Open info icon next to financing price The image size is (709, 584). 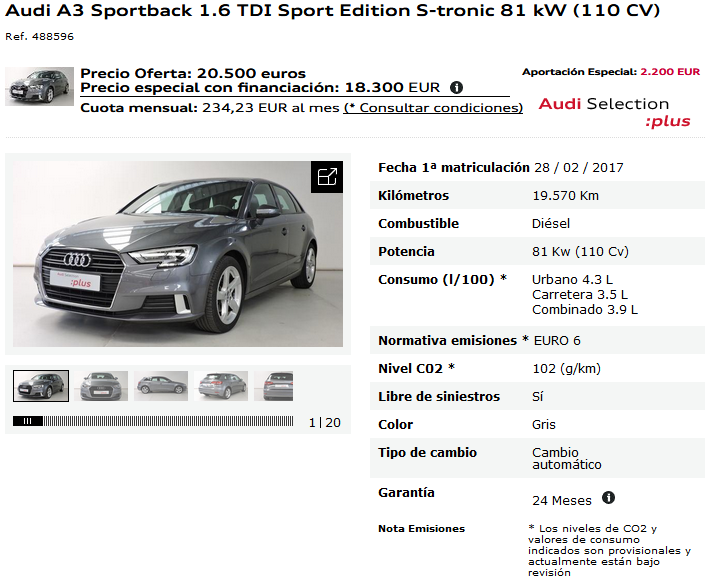pyautogui.click(x=457, y=87)
